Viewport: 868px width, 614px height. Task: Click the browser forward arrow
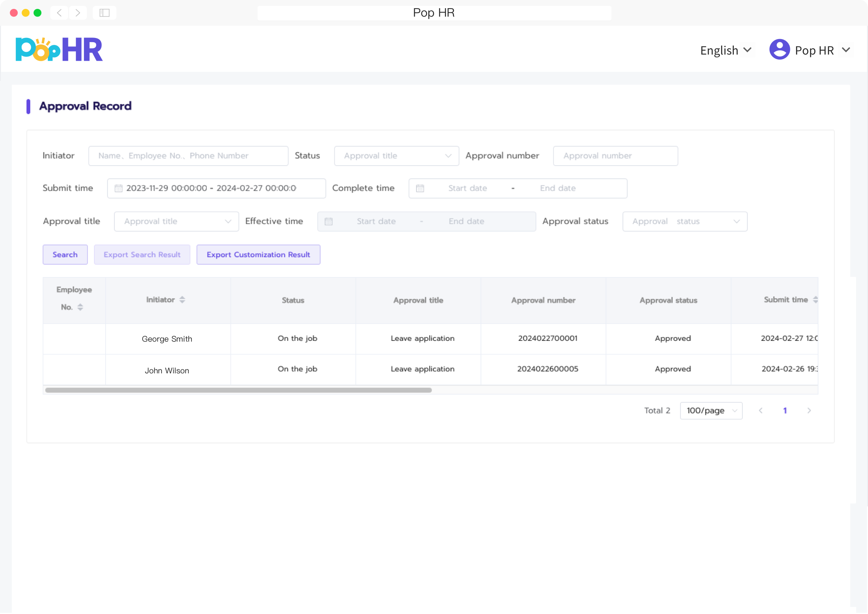[x=78, y=13]
